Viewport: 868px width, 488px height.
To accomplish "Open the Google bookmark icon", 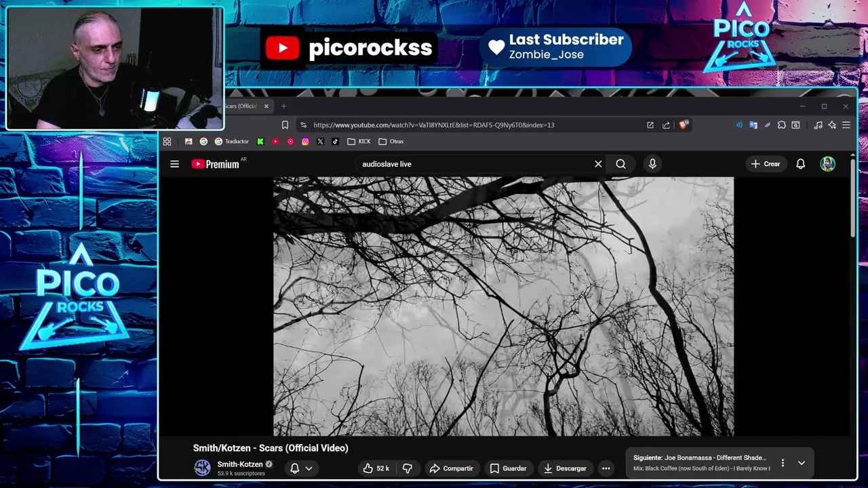I will click(x=203, y=142).
